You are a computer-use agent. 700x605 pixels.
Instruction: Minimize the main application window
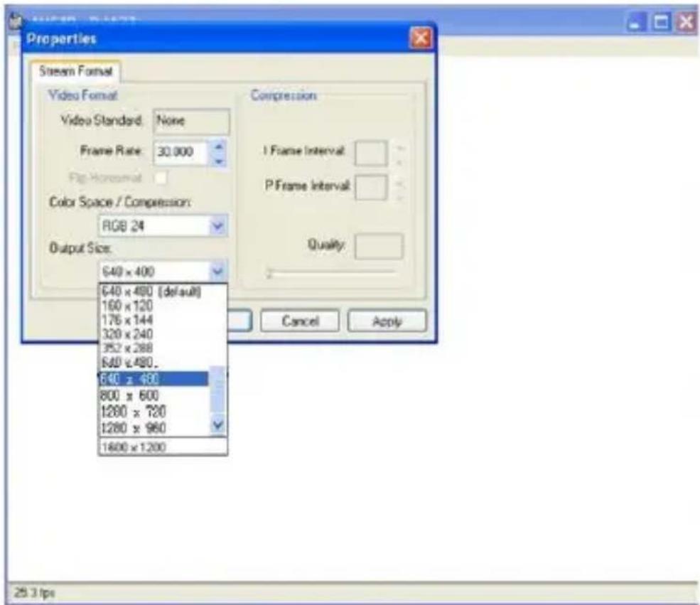(635, 21)
